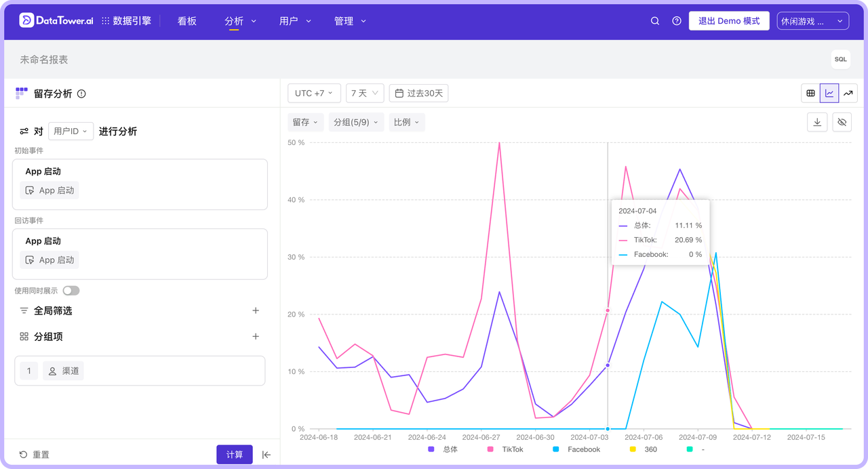Switch to the table view icon
The height and width of the screenshot is (469, 868).
coord(810,93)
